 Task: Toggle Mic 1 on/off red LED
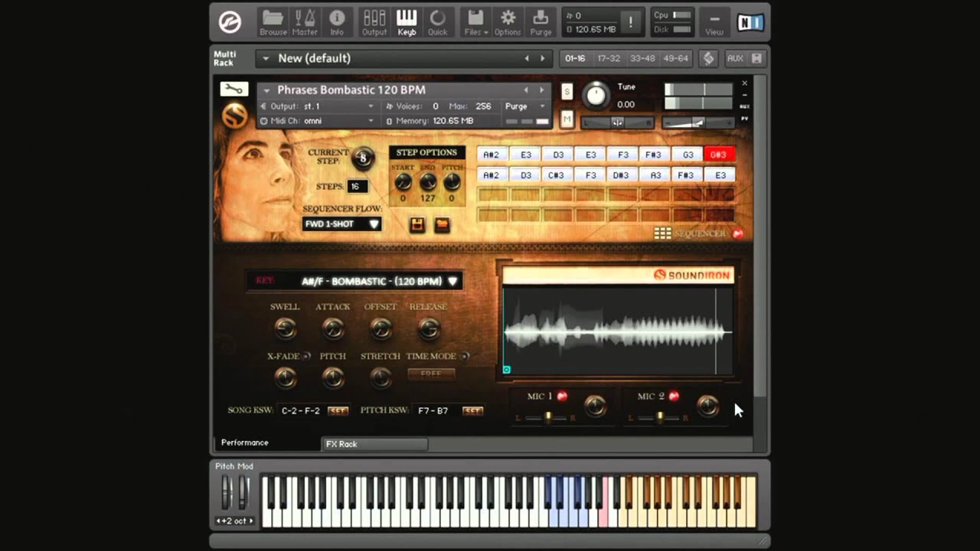click(562, 396)
